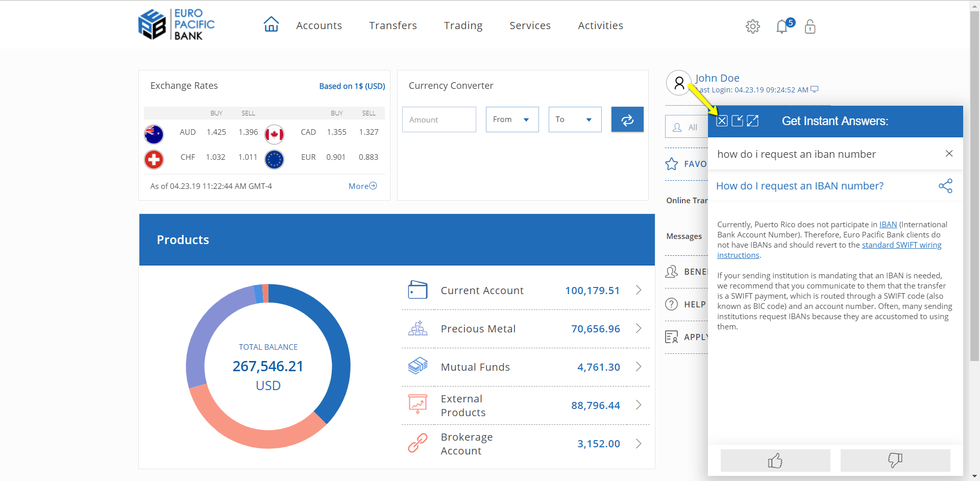Screen dimensions: 980x481
Task: Click the Beneficiaries person icon
Action: point(672,272)
